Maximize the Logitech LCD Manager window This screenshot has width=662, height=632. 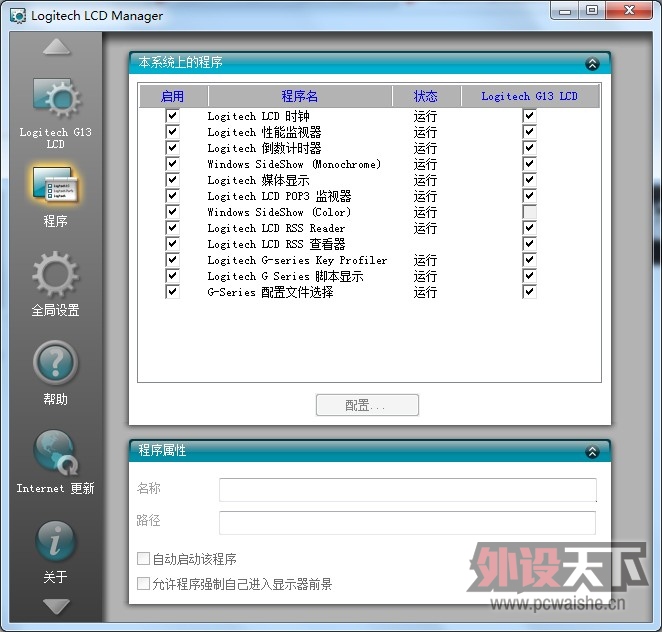pos(592,11)
